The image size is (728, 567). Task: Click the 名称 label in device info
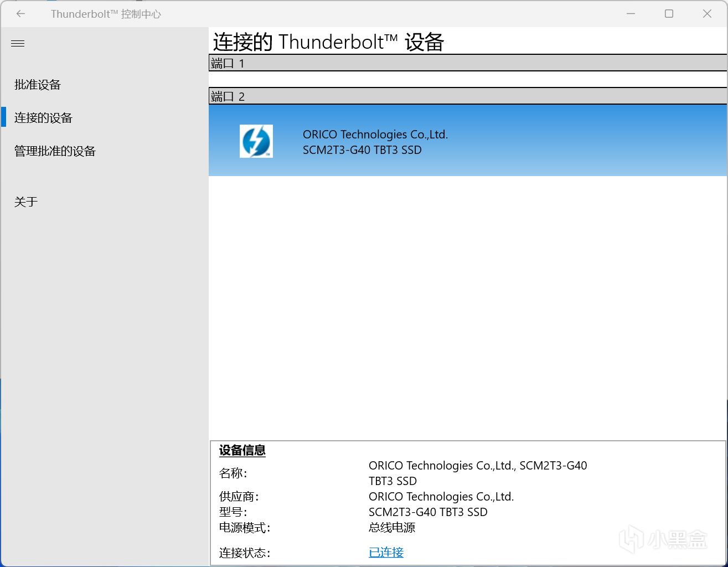click(x=233, y=473)
